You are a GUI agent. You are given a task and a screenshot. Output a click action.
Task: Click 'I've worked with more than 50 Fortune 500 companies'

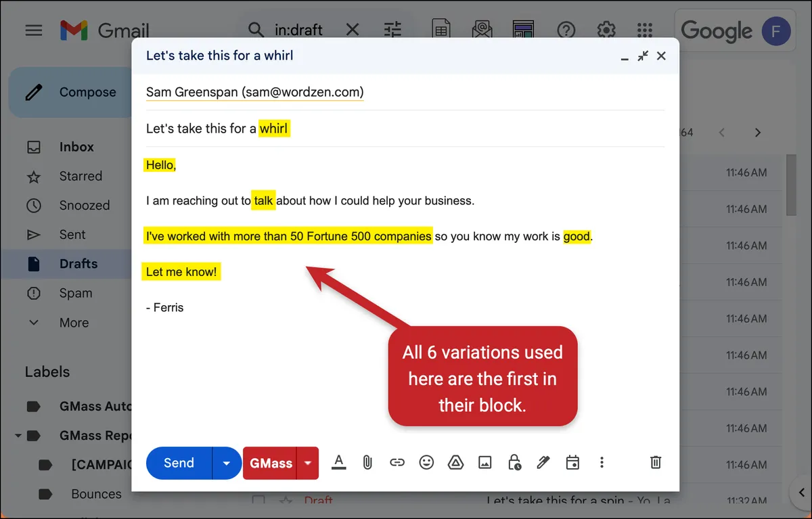click(x=288, y=236)
